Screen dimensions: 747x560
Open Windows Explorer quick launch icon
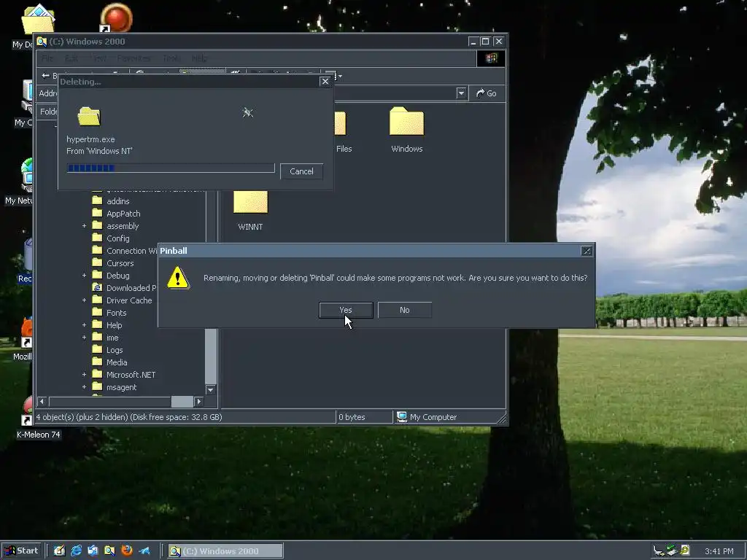109,551
